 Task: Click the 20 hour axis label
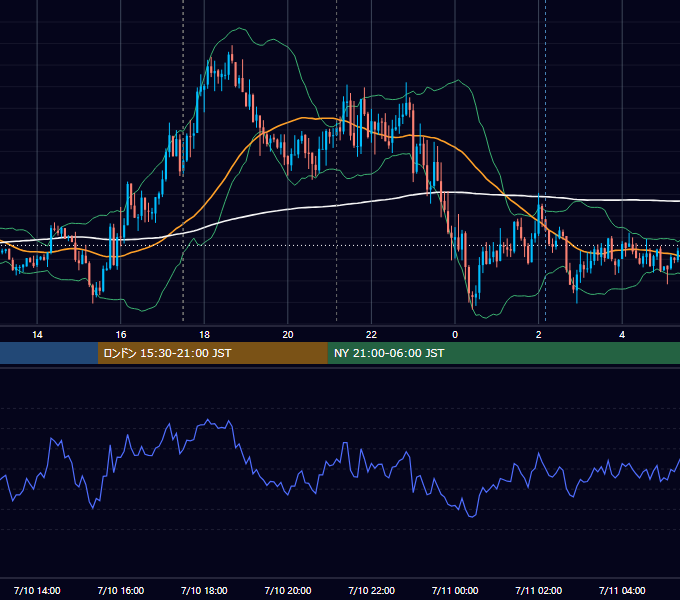288,335
